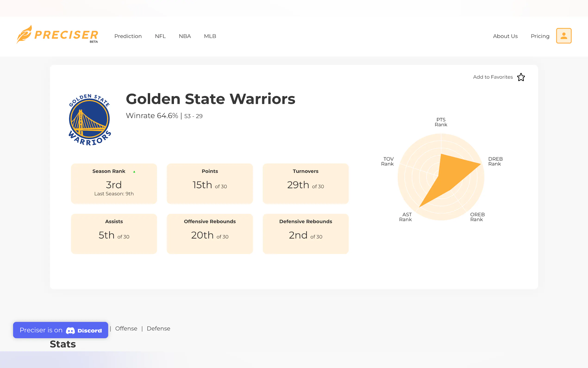
Task: Click the Season Rank 3rd card
Action: [114, 184]
